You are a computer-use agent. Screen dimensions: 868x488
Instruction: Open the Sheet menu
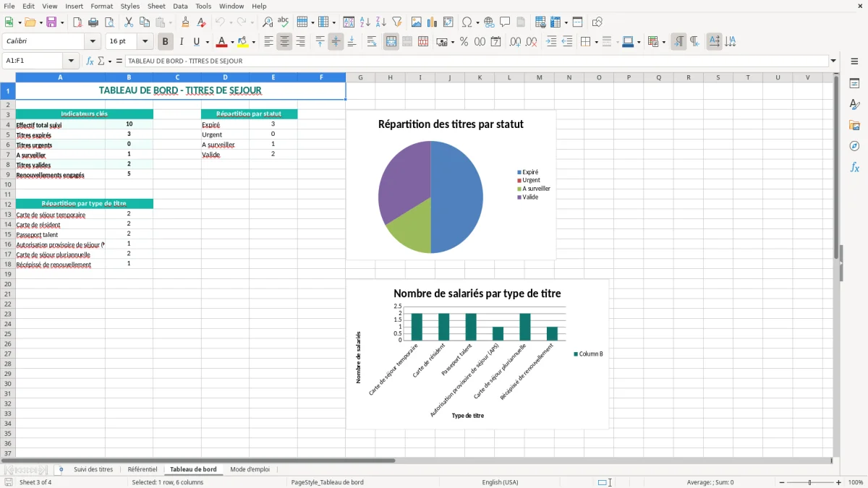(x=156, y=6)
